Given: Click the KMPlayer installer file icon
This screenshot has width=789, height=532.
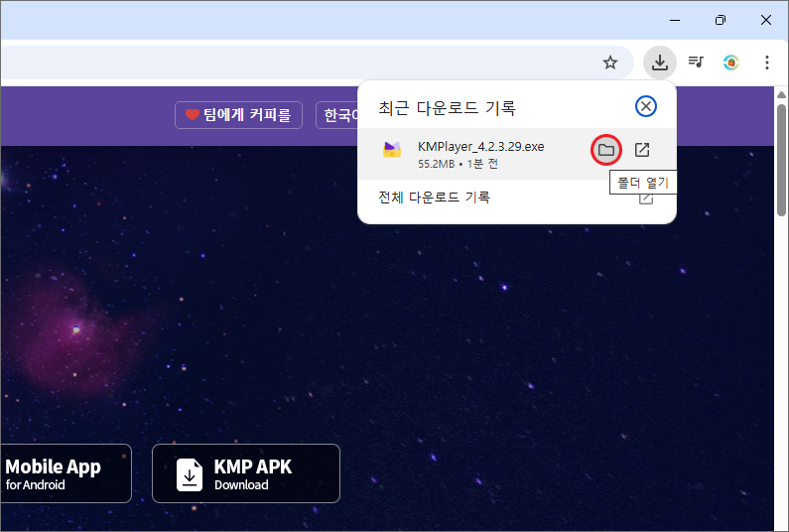Looking at the screenshot, I should 392,150.
